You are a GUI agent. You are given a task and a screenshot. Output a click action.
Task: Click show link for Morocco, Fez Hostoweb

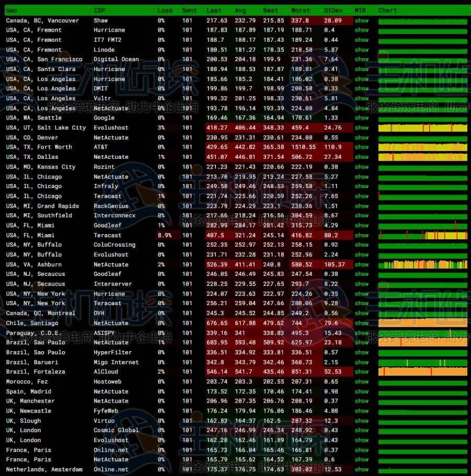click(361, 381)
